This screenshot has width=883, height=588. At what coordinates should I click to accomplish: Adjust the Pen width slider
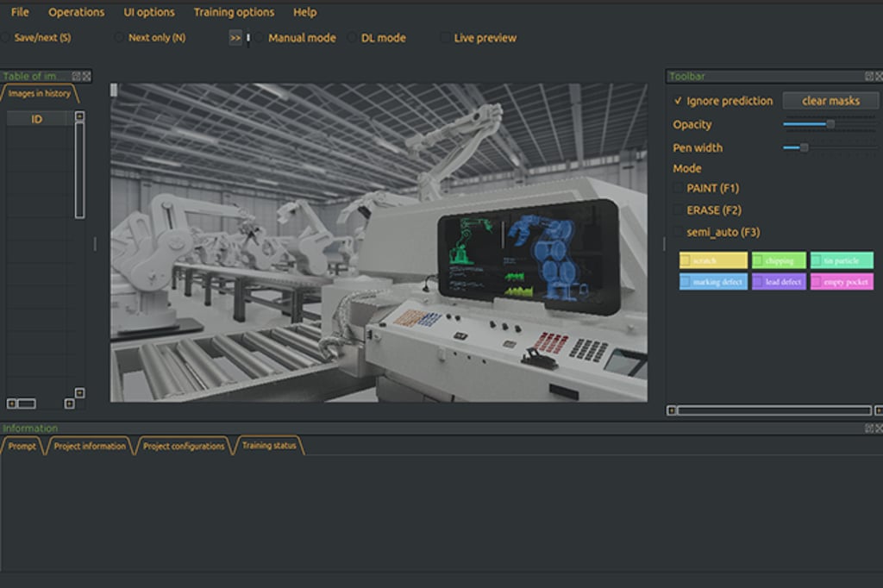[803, 147]
